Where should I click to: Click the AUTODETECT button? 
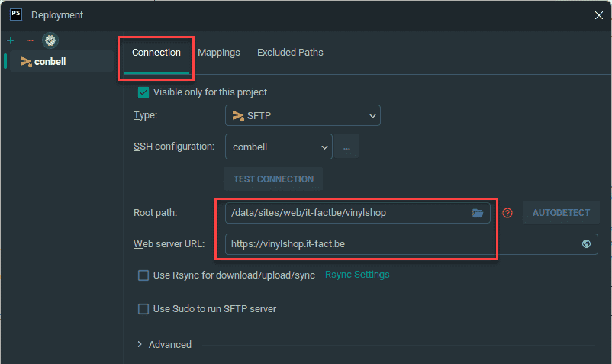[x=561, y=213]
